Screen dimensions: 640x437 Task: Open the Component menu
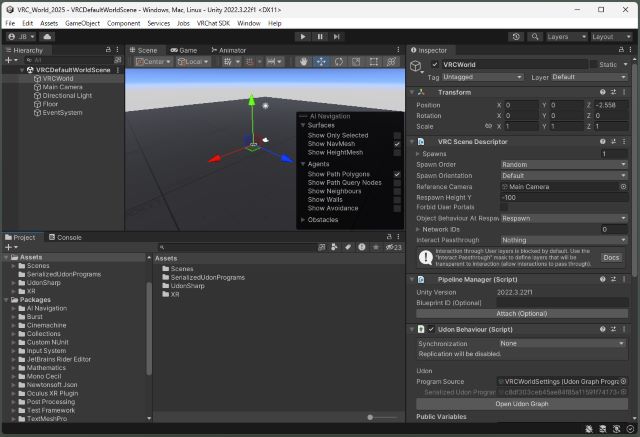click(123, 23)
